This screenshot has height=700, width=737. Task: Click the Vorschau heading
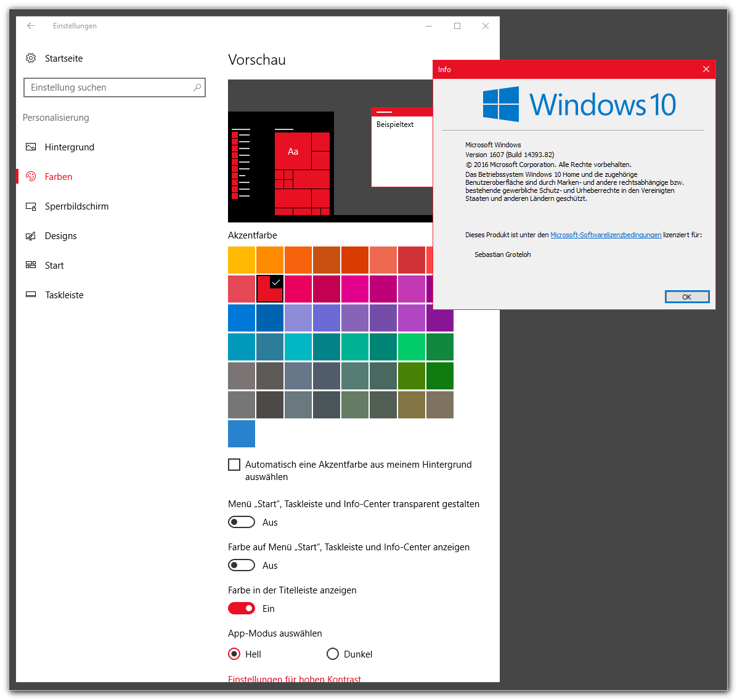coord(256,60)
